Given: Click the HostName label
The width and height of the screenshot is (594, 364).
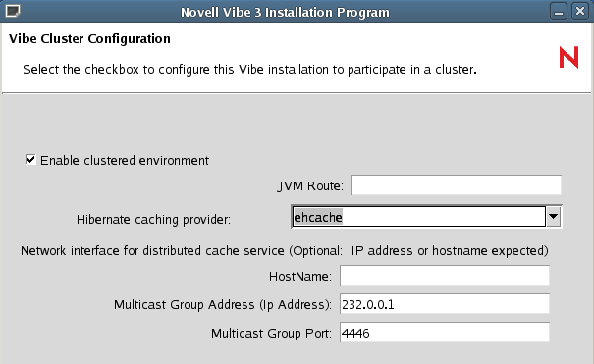Looking at the screenshot, I should click(300, 277).
